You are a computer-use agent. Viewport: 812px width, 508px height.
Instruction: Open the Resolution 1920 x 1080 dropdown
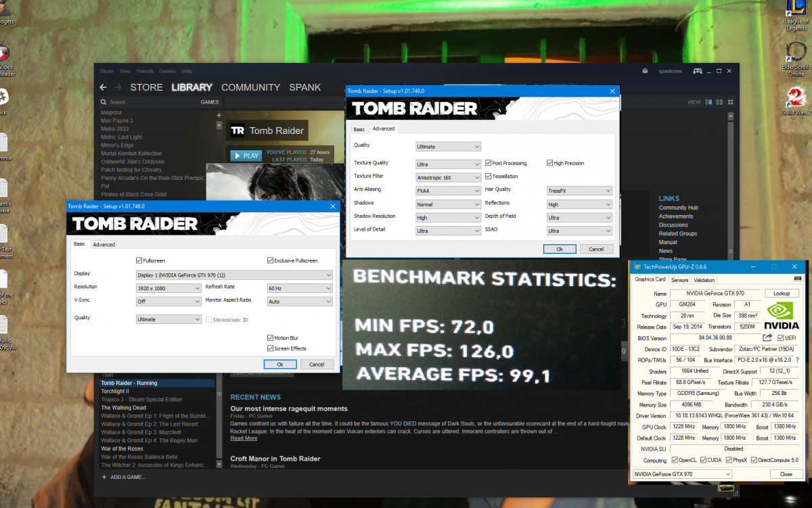pyautogui.click(x=168, y=287)
